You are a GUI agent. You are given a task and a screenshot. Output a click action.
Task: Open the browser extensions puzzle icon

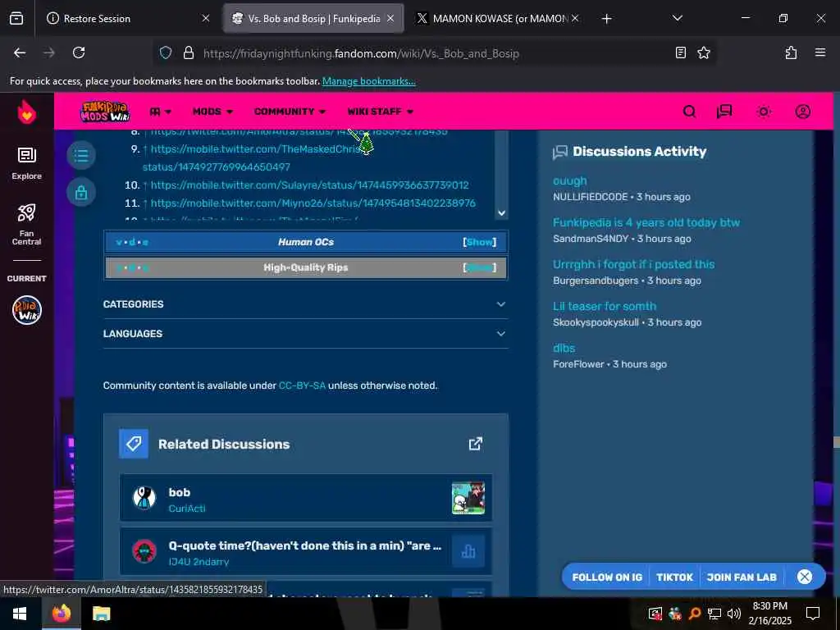(x=791, y=52)
